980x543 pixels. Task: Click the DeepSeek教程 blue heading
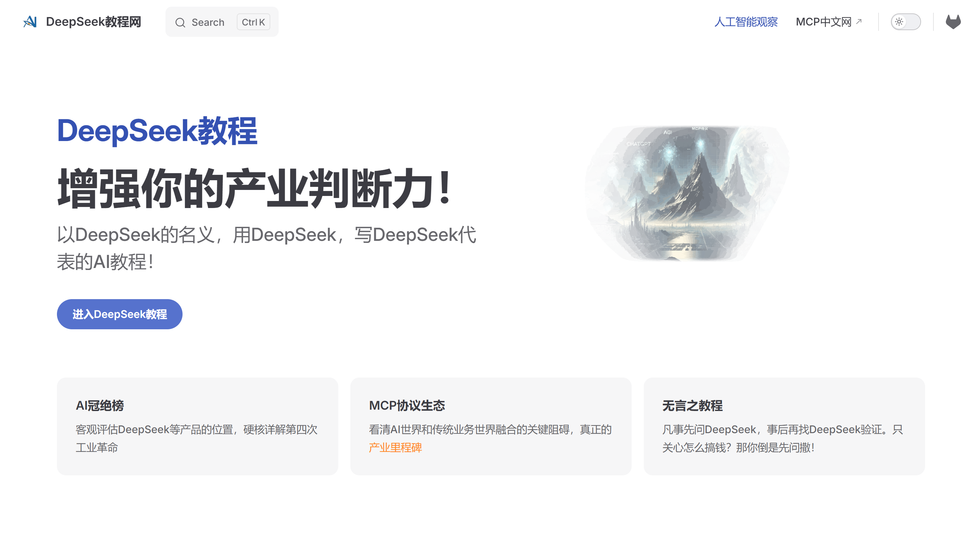[x=157, y=131]
